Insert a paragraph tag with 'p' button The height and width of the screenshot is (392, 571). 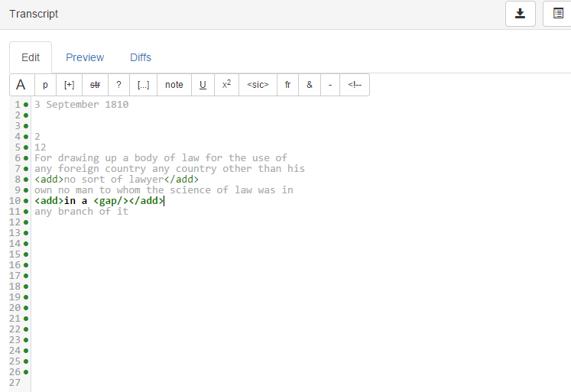point(45,85)
